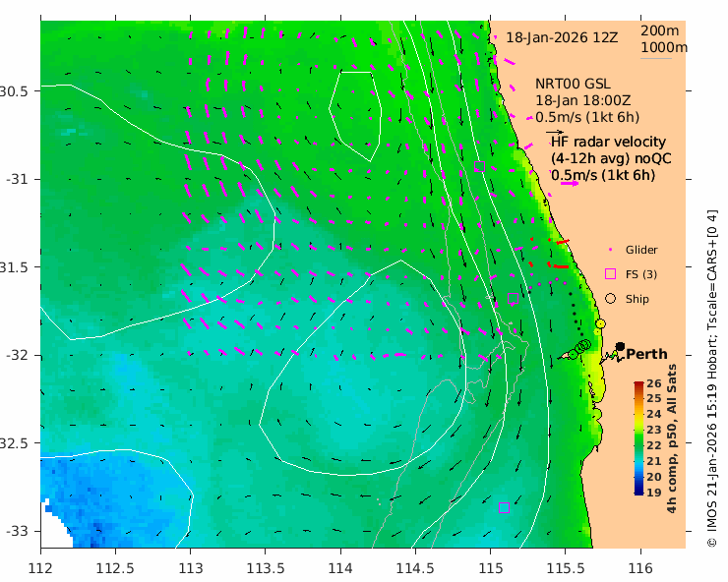The width and height of the screenshot is (728, 582).
Task: Click the longitude axis label 112.5
Action: 115,568
